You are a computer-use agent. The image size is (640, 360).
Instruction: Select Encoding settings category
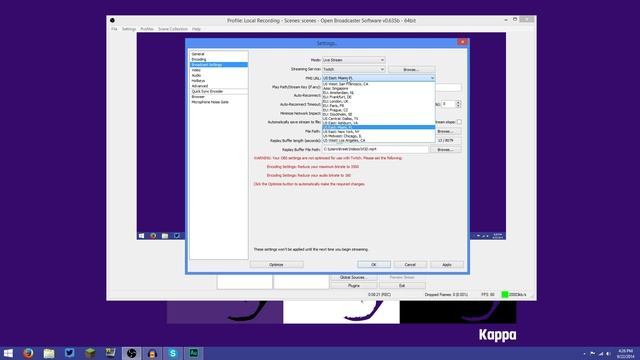tap(219, 59)
